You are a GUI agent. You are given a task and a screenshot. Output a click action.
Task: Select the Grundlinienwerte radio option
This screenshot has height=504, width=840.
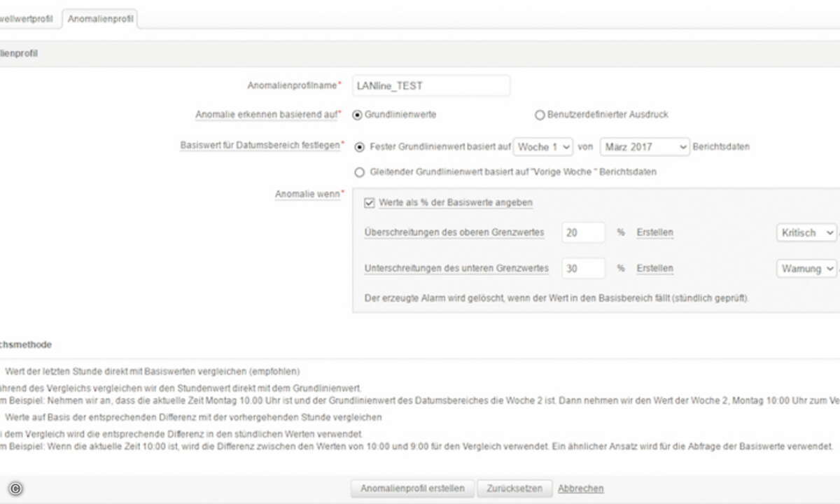pyautogui.click(x=358, y=114)
